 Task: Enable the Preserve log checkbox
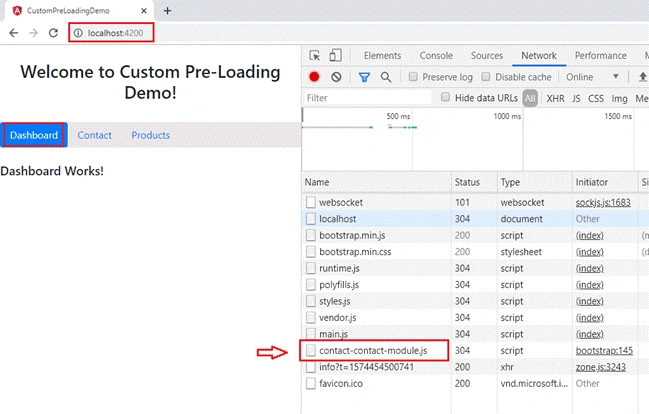(x=413, y=77)
